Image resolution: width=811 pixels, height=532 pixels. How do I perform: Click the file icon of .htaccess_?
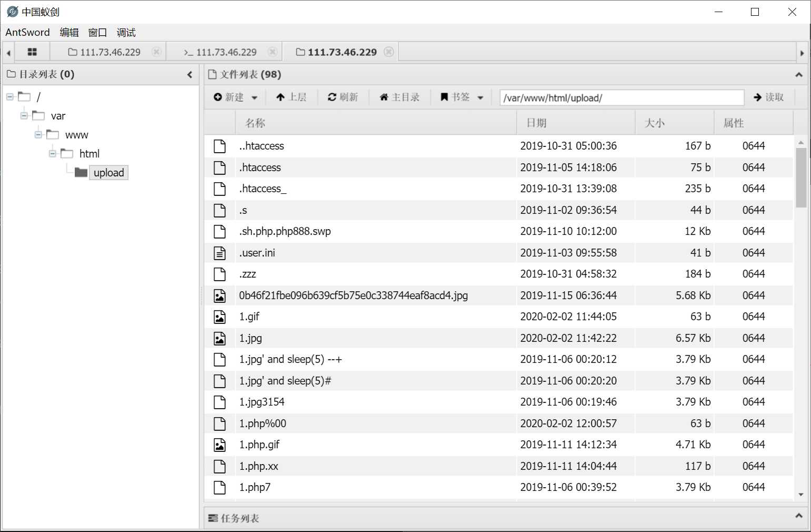point(220,189)
